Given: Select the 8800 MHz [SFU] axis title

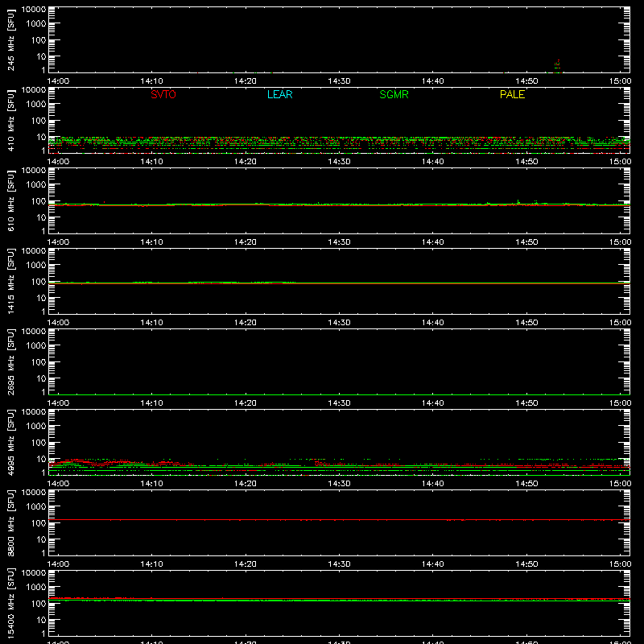Looking at the screenshot, I should 10,522.
